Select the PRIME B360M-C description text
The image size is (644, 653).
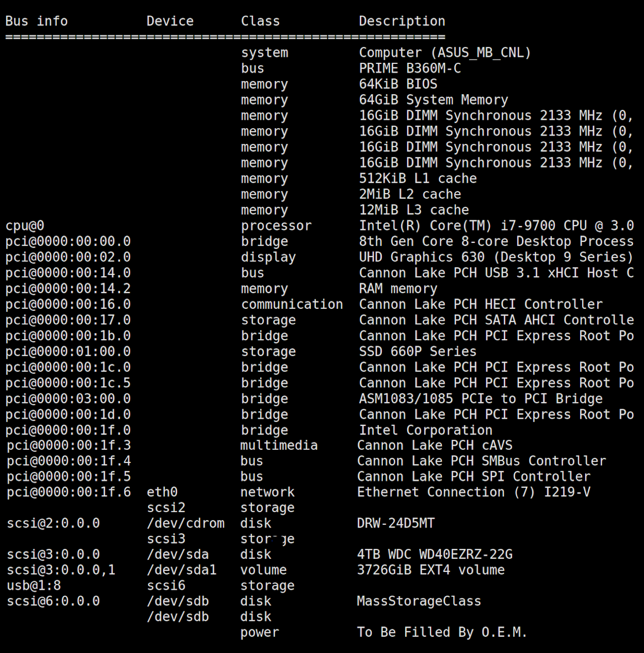410,68
